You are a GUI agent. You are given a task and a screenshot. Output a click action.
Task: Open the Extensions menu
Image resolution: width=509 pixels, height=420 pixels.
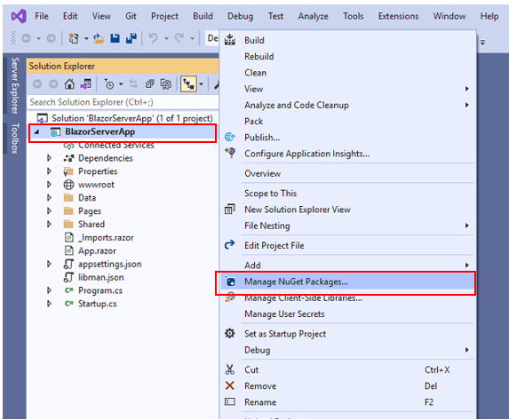click(398, 16)
